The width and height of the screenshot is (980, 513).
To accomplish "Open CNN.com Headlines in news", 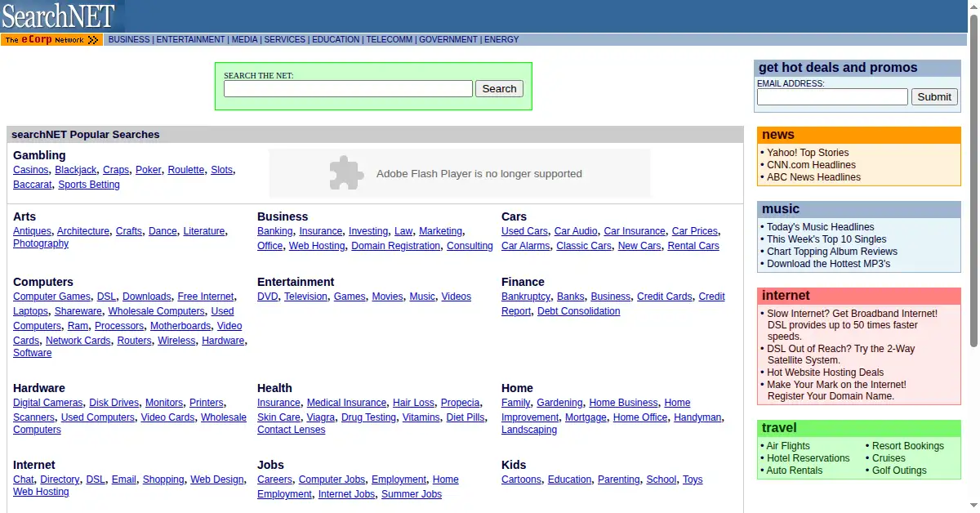I will click(x=811, y=165).
